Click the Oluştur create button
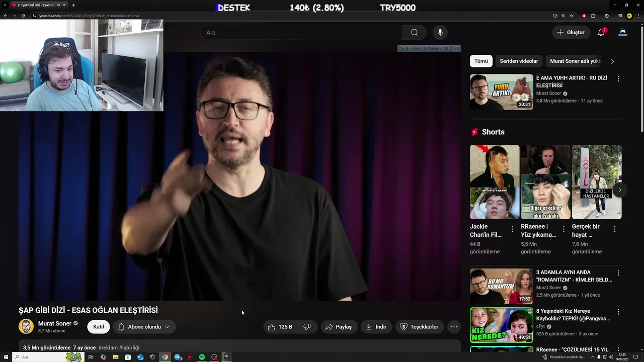 tap(571, 33)
